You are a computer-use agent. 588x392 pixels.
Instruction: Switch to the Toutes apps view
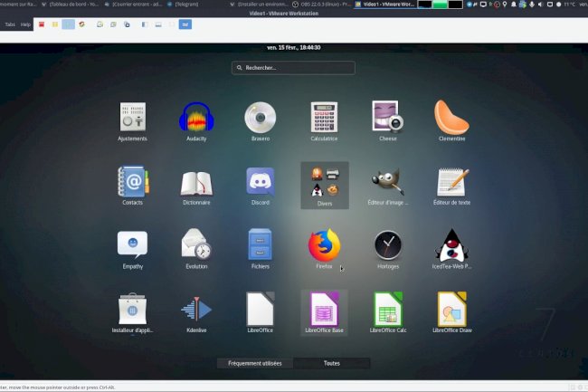point(331,363)
